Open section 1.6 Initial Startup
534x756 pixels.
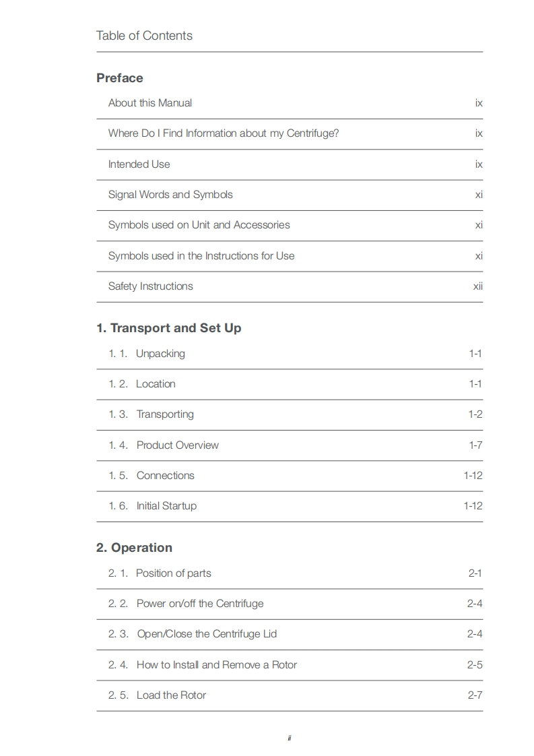coord(166,506)
